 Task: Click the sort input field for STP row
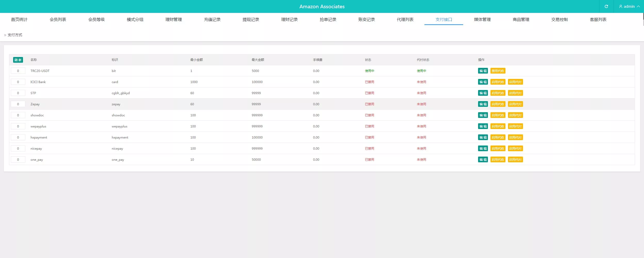(18, 93)
